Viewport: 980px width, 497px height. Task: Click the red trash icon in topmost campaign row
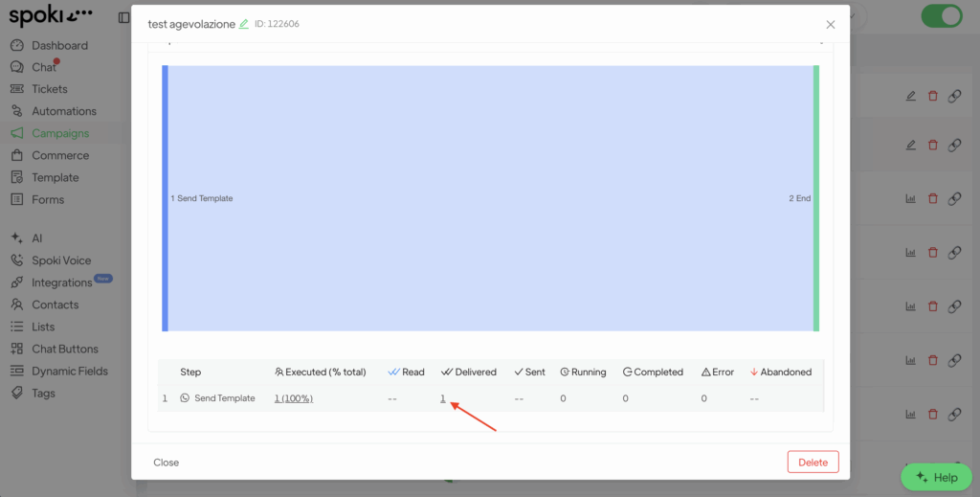(933, 96)
